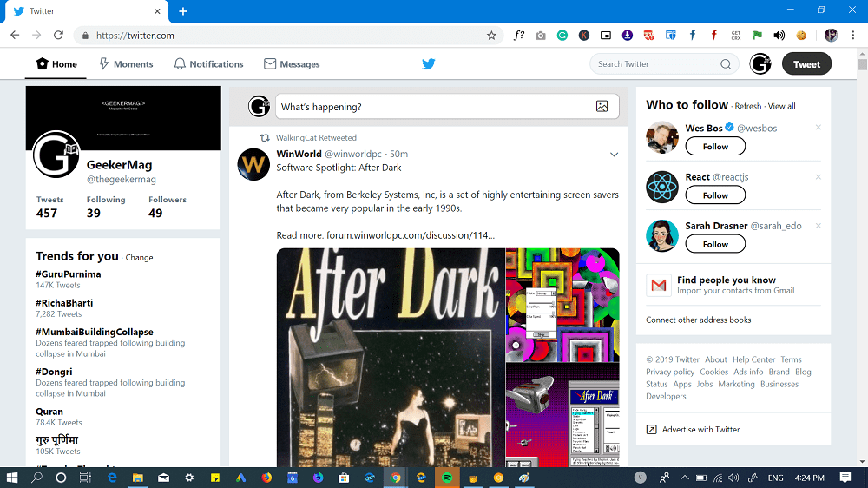Click Sarah Drasner profile picture
This screenshot has height=488, width=868.
pyautogui.click(x=662, y=235)
